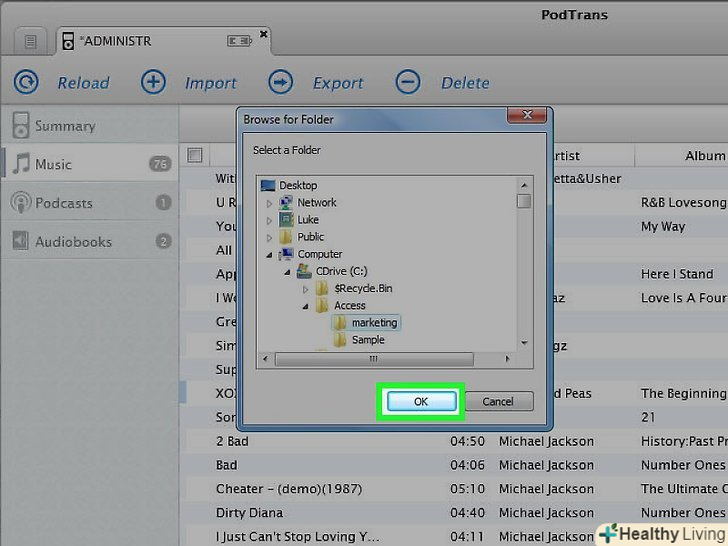Image resolution: width=728 pixels, height=546 pixels.
Task: Toggle the select-all checkbox in song list header
Action: click(195, 155)
